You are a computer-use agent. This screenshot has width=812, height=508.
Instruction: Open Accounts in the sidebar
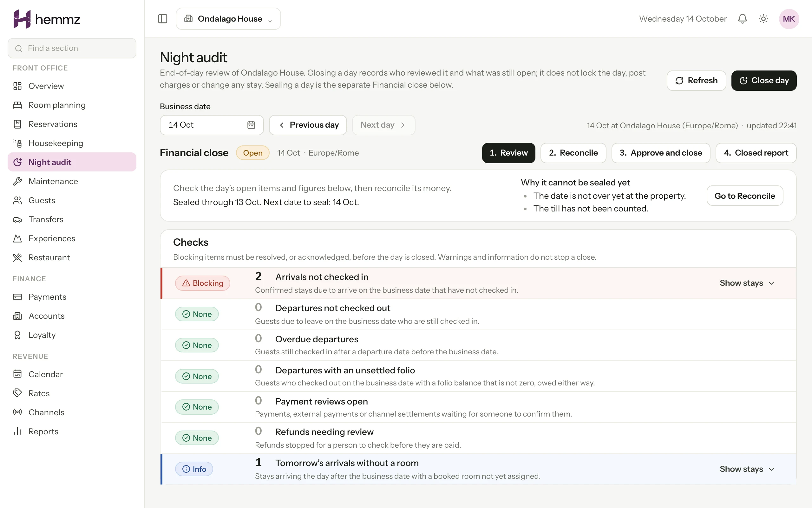72,316
